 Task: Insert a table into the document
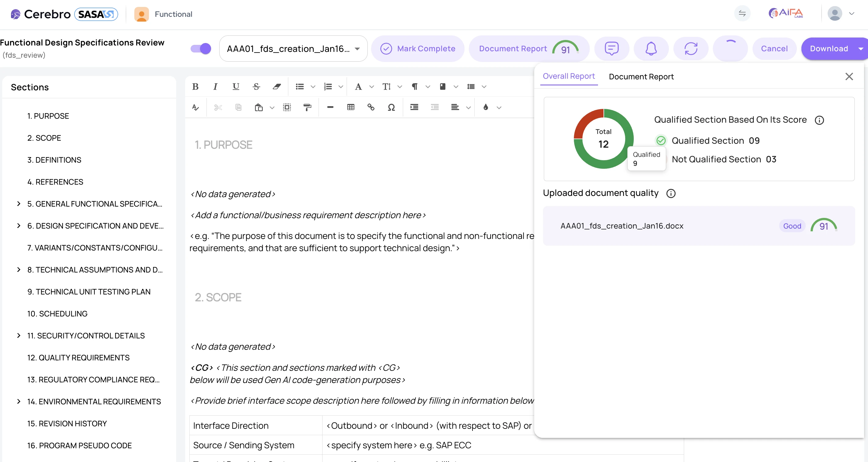(351, 107)
